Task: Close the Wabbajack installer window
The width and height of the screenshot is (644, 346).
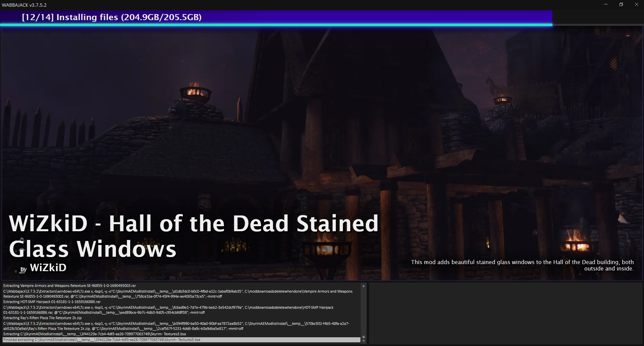Action: pyautogui.click(x=637, y=4)
